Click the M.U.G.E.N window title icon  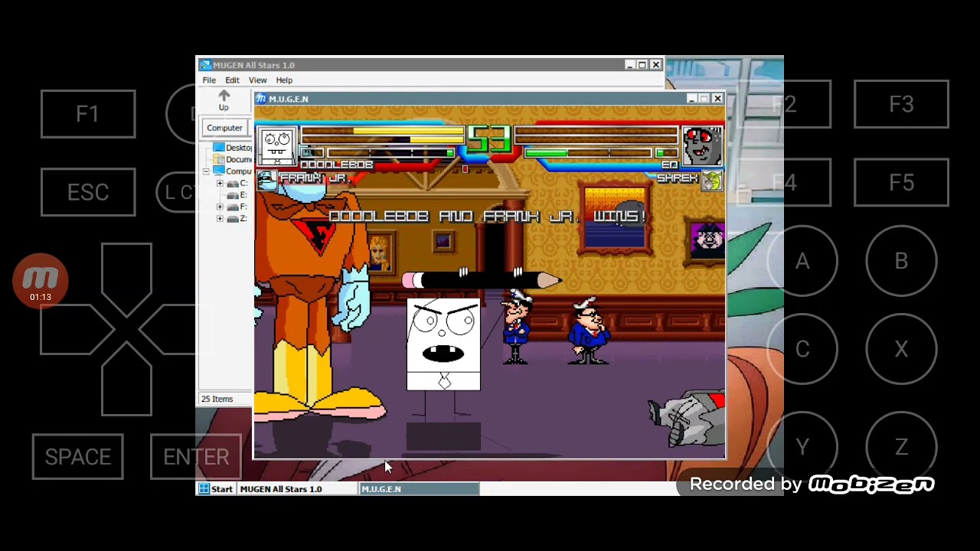point(261,99)
